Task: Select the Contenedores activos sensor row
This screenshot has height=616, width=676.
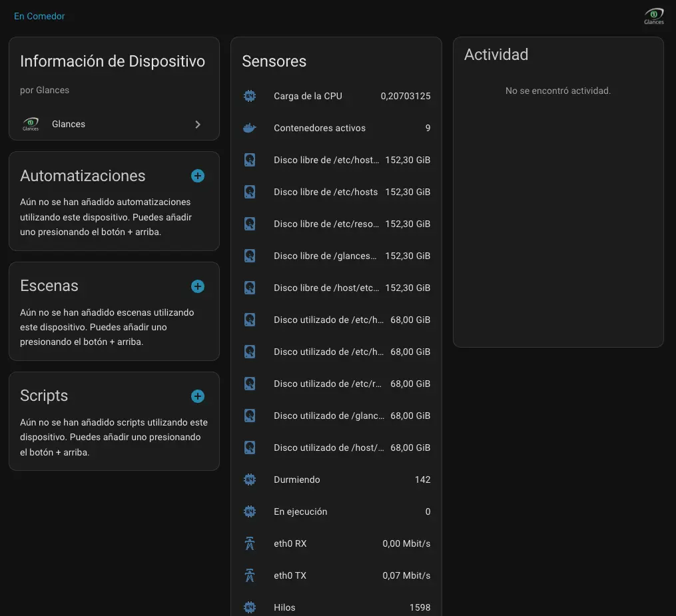Action: tap(320, 128)
